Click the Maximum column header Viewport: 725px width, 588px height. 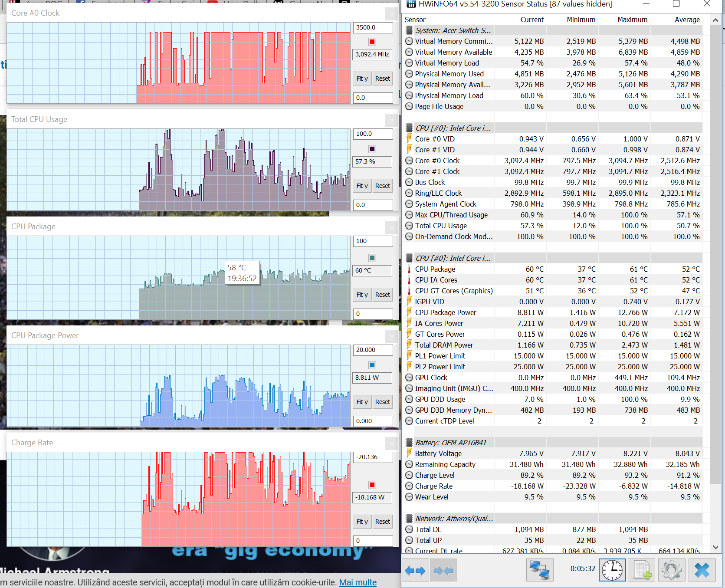click(624, 20)
